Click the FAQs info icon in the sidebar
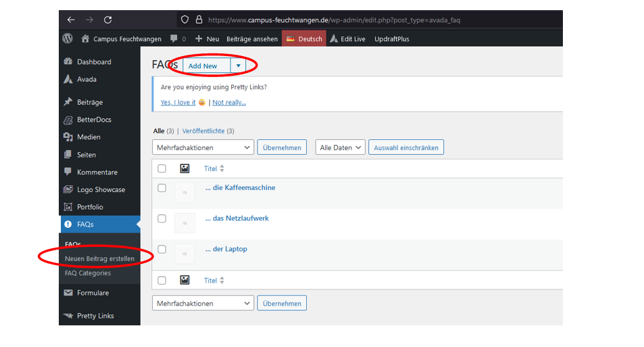The height and width of the screenshot is (347, 644). click(x=68, y=224)
